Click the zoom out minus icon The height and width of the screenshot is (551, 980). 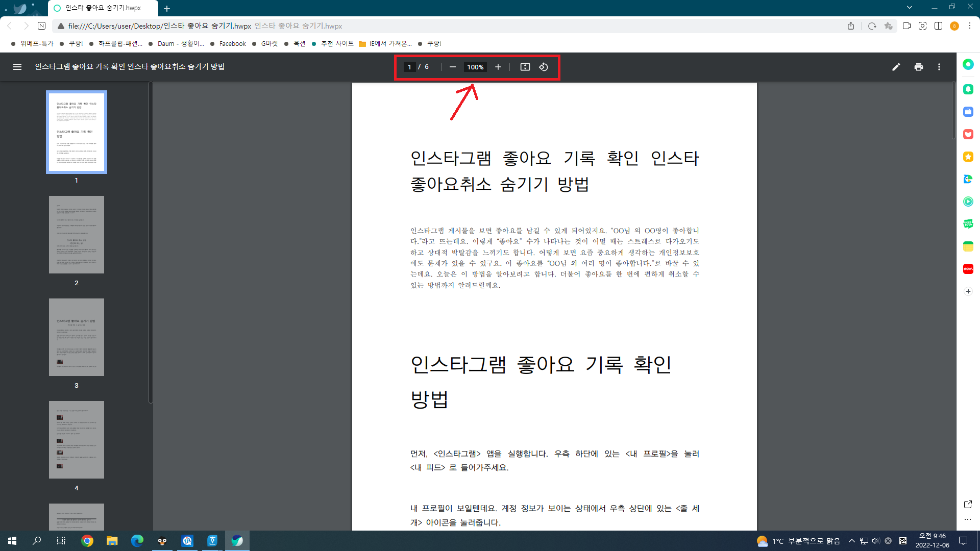click(x=452, y=67)
